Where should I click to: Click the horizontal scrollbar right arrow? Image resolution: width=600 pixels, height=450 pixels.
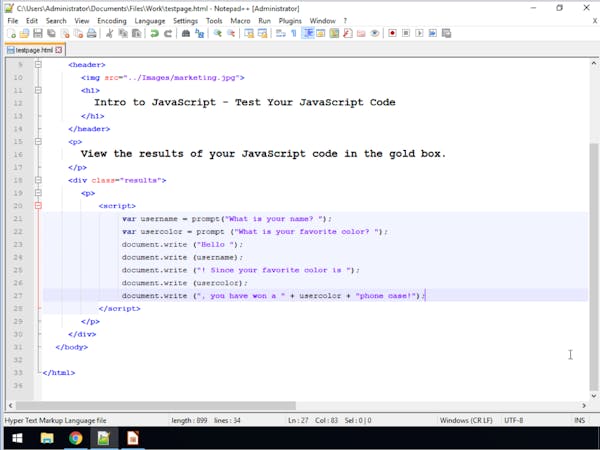click(x=584, y=405)
